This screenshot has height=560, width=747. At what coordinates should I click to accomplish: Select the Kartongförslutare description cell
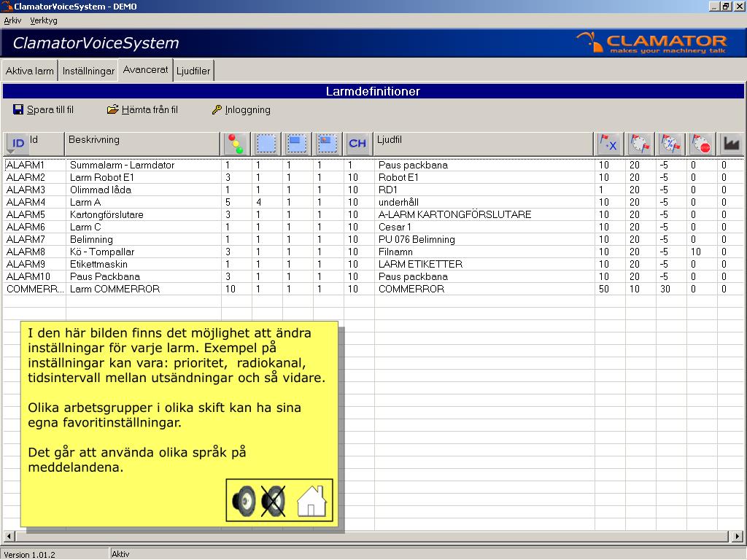144,214
